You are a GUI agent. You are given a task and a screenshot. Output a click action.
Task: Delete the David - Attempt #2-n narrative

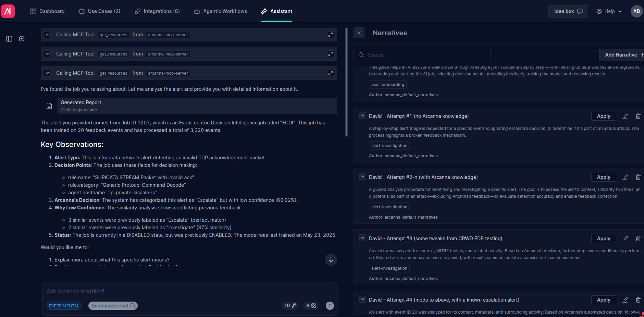(638, 177)
